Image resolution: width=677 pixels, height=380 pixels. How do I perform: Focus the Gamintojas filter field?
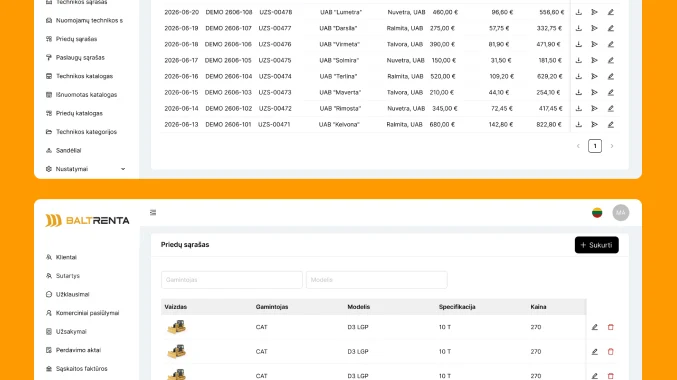coord(232,280)
